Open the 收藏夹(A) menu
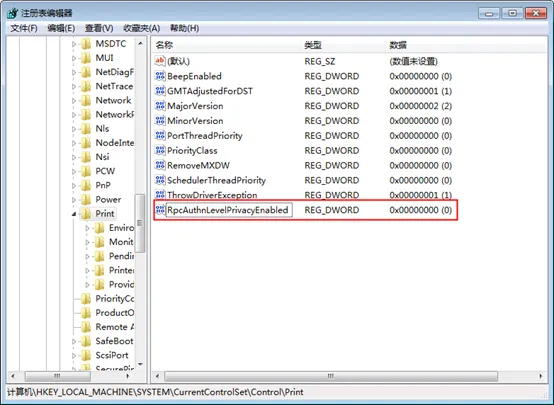Image resolution: width=554 pixels, height=405 pixels. (x=141, y=28)
